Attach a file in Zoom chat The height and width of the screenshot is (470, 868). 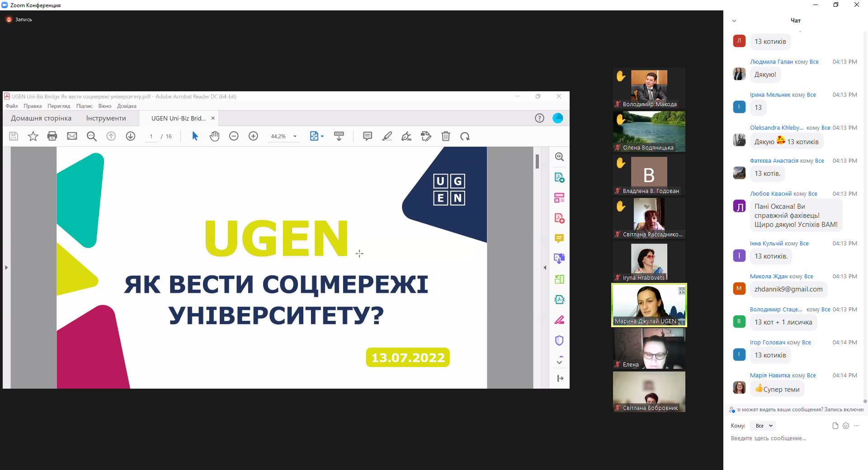[x=835, y=426]
